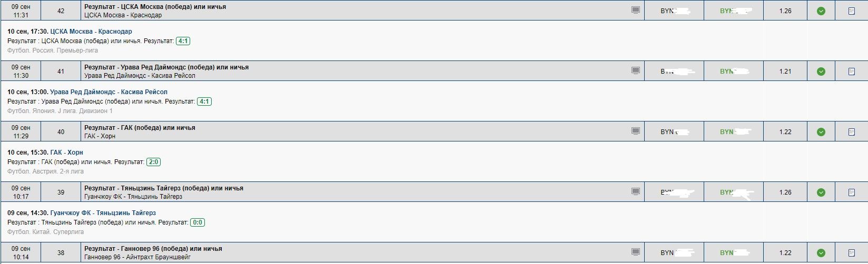Image resolution: width=868 pixels, height=264 pixels.
Task: Follow the ГАК - Хорн match link
Action: (x=66, y=153)
